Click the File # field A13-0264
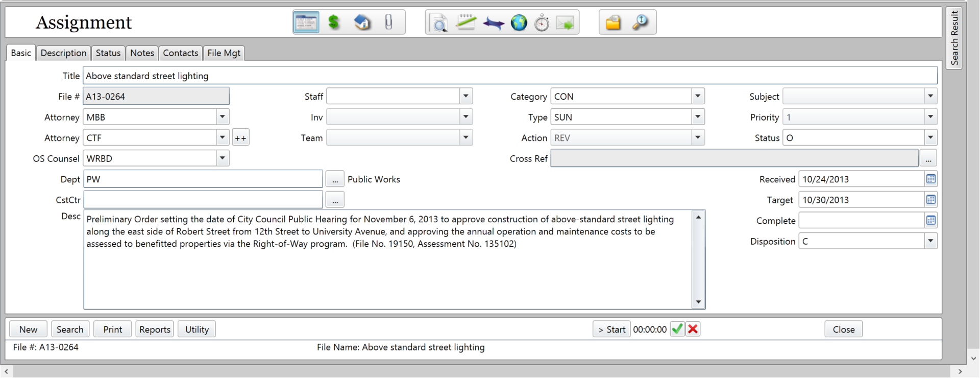980x378 pixels. pos(156,96)
